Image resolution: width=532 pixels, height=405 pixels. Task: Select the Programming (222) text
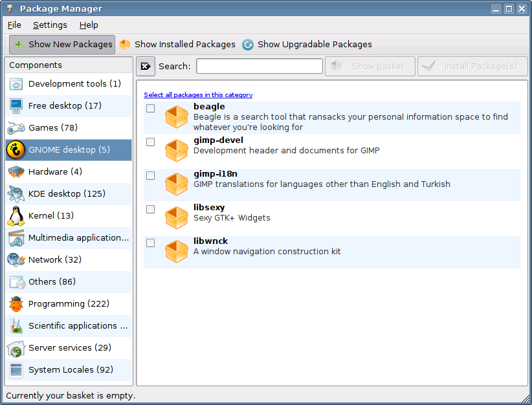point(69,304)
